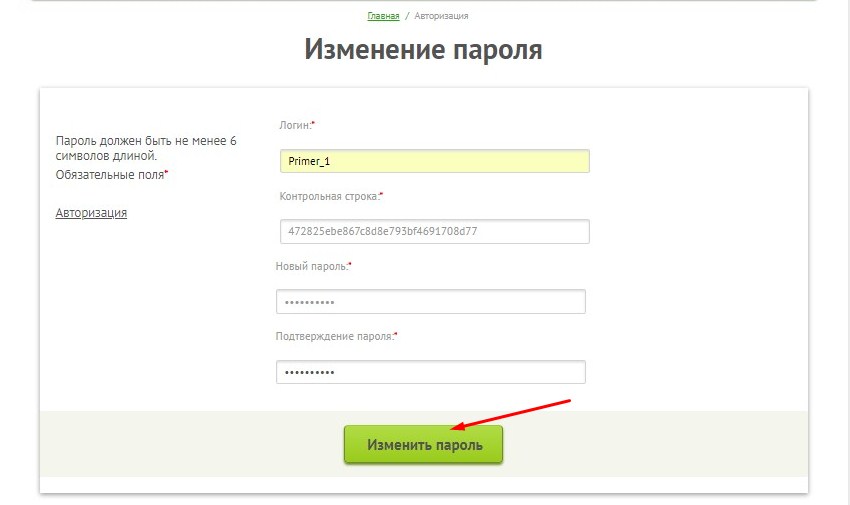850x505 pixels.
Task: Click the slash separator in breadcrumbs
Action: (x=407, y=16)
